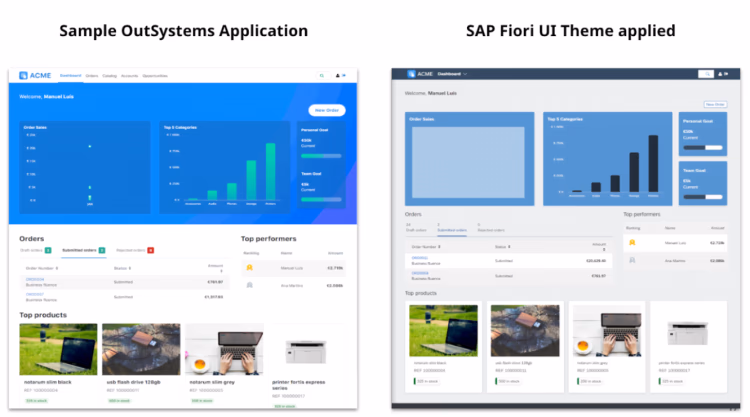Viewport: 750px width, 417px height.
Task: Open the printer product image, SAP Fiori app
Action: tap(689, 330)
